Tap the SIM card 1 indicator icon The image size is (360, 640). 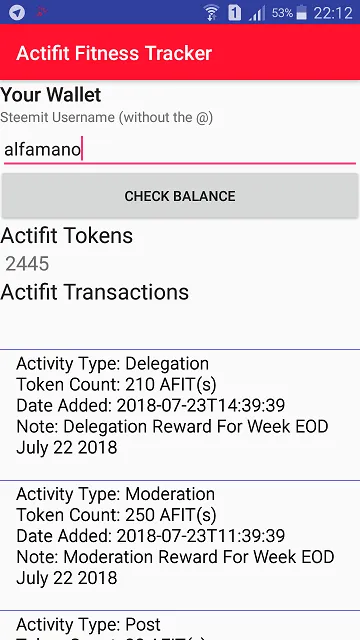coord(235,13)
